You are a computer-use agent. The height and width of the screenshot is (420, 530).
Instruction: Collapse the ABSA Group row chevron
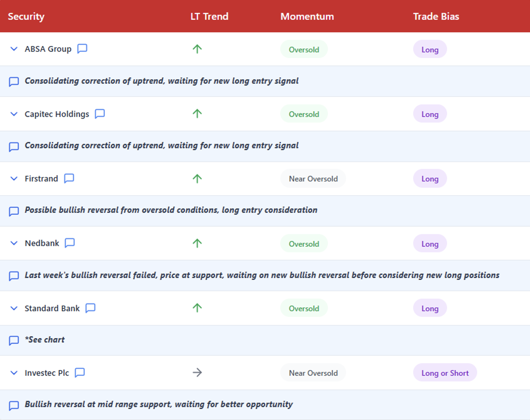coord(14,49)
